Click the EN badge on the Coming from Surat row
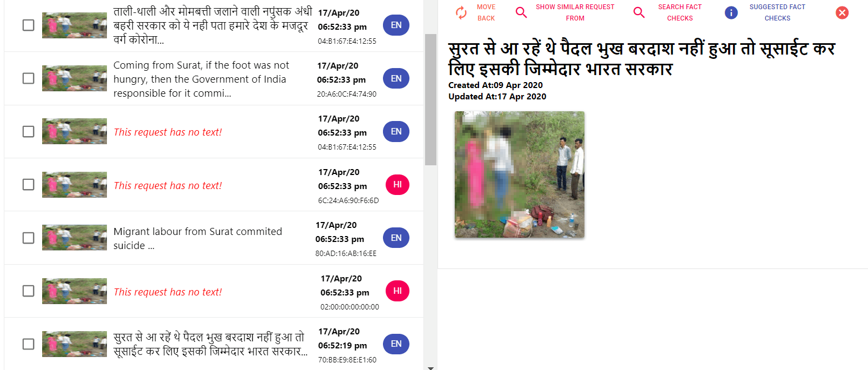The height and width of the screenshot is (370, 868). [x=396, y=78]
